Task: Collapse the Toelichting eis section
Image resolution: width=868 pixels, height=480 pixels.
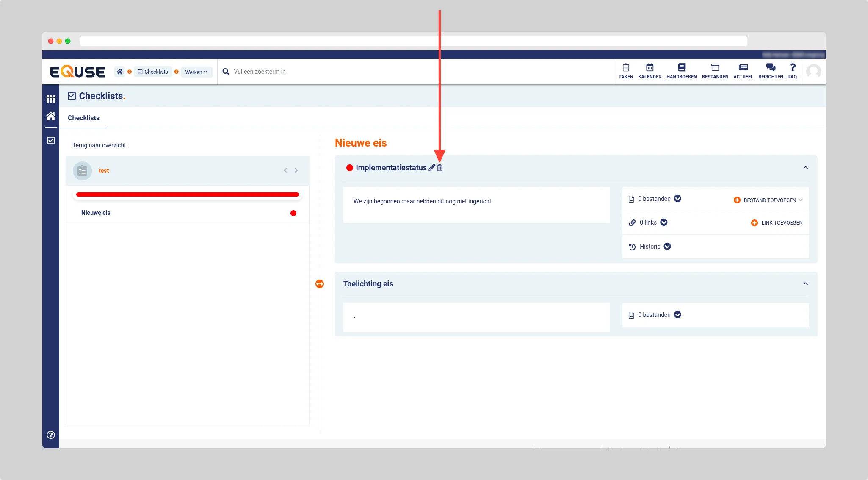Action: [x=805, y=284]
